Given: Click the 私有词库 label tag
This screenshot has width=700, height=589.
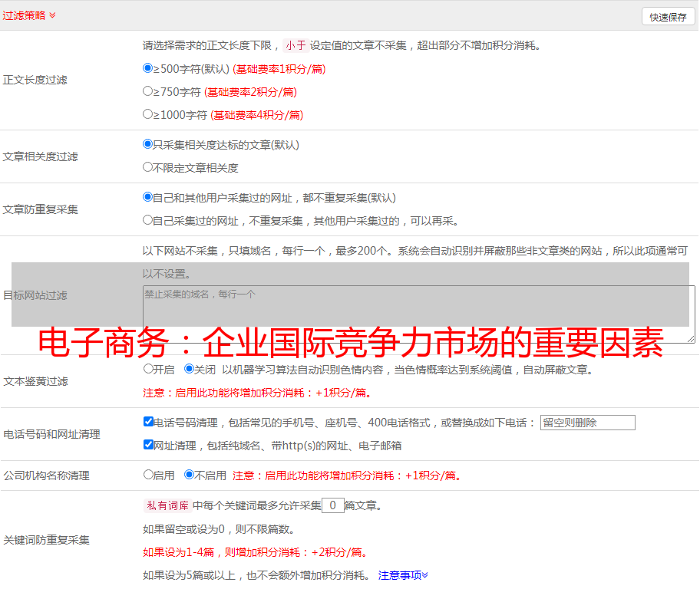Looking at the screenshot, I should (x=167, y=505).
